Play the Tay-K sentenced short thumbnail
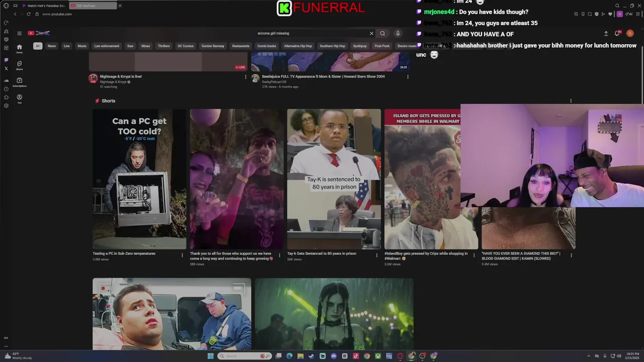The image size is (644, 362). coord(334,179)
